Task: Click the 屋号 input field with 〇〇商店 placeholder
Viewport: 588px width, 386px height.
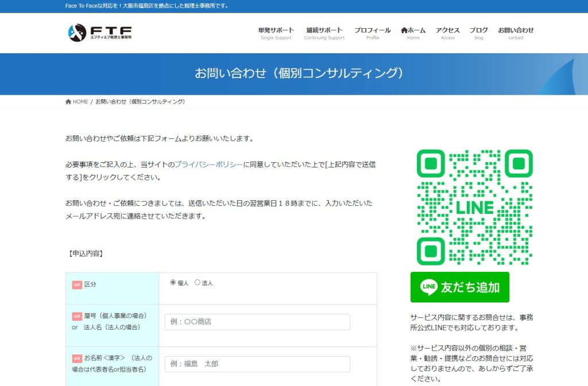Action: pyautogui.click(x=257, y=322)
